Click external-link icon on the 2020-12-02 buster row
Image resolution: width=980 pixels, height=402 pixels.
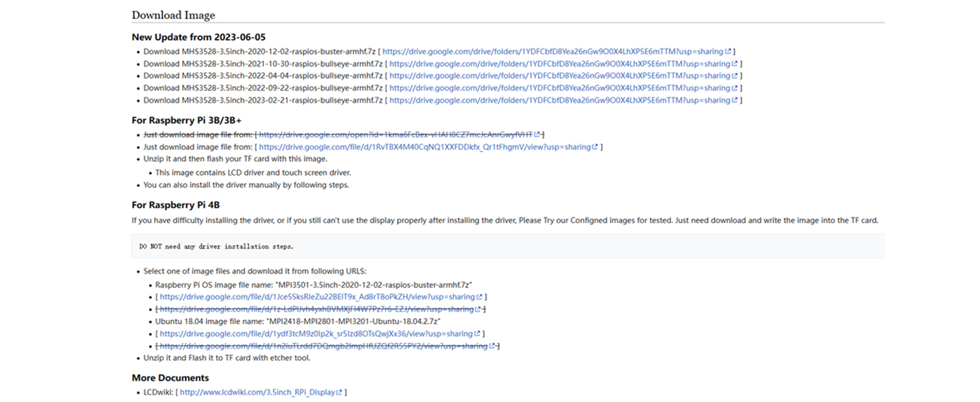click(x=728, y=52)
